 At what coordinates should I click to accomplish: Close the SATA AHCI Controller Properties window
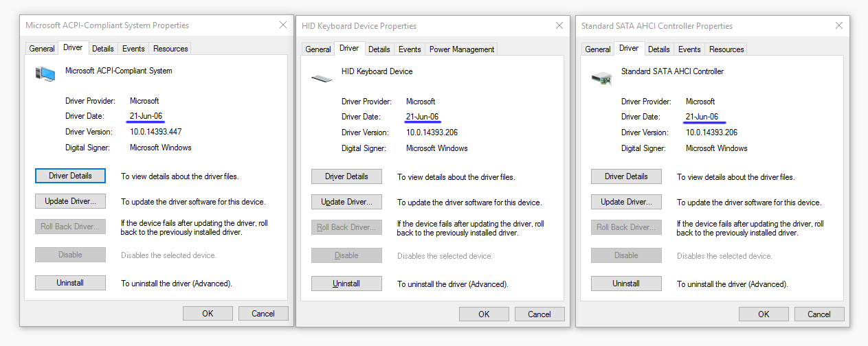tap(839, 25)
